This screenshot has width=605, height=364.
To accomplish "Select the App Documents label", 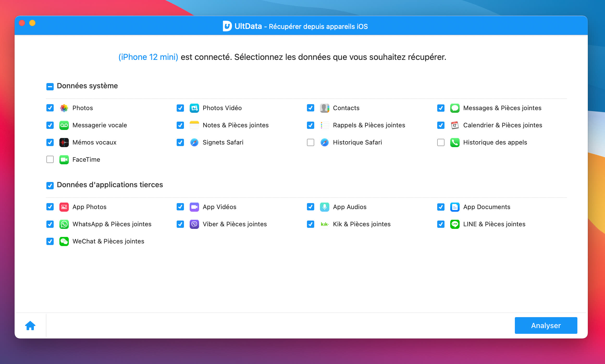I will 486,207.
